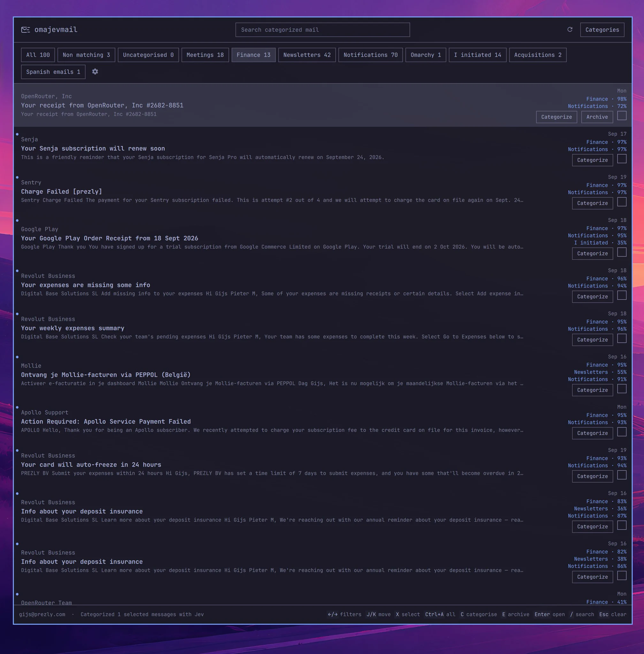
Task: Switch to Newsletters 42 filter
Action: pos(307,55)
